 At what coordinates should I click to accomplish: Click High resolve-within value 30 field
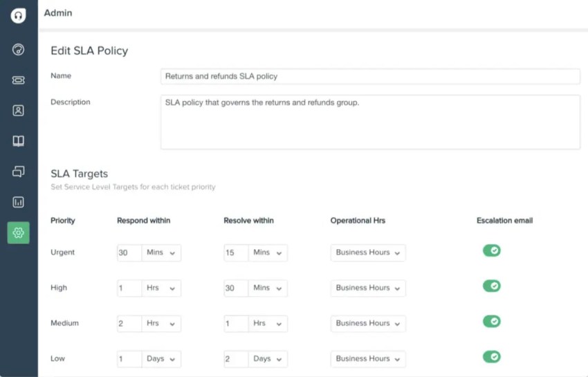point(236,288)
